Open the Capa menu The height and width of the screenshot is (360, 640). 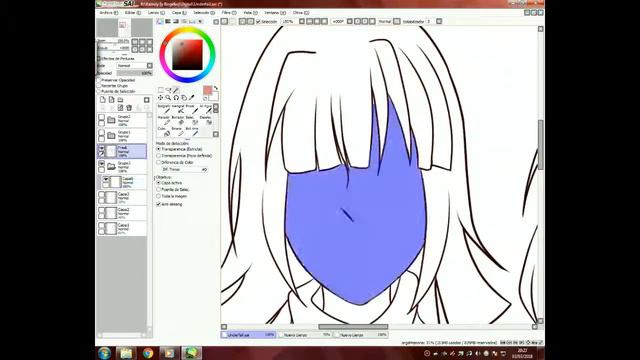pos(179,13)
